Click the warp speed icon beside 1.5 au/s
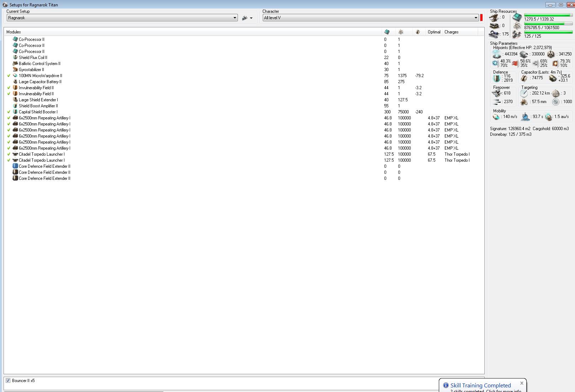575x392 pixels. point(549,117)
